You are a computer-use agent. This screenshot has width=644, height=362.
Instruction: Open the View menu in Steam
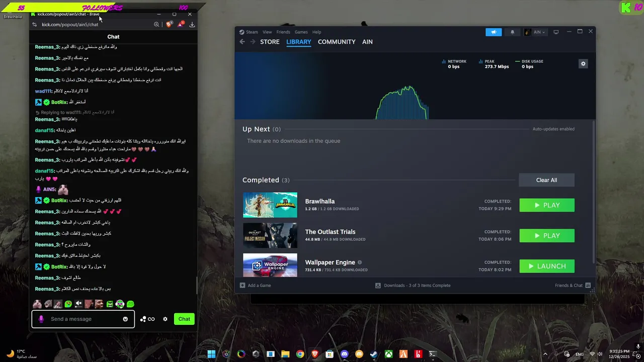[267, 32]
